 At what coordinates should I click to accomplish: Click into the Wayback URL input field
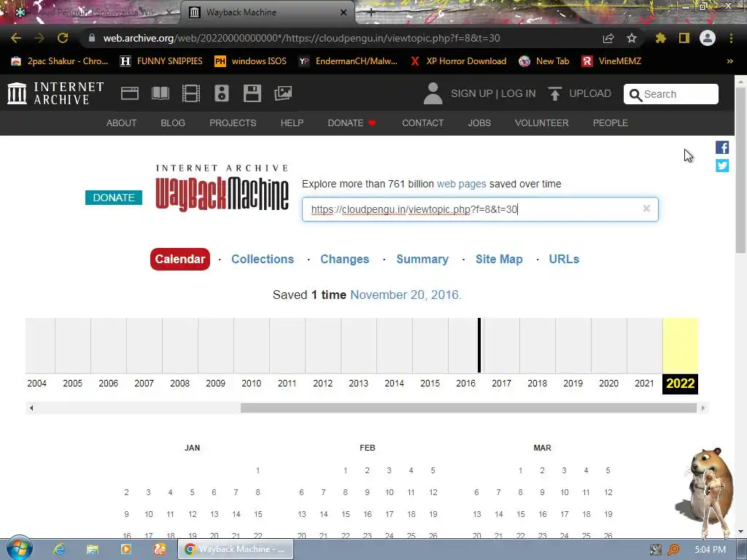[x=480, y=209]
